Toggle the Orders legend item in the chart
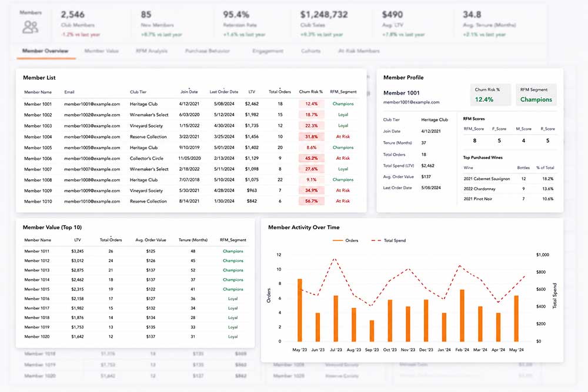588x392 pixels. (345, 240)
